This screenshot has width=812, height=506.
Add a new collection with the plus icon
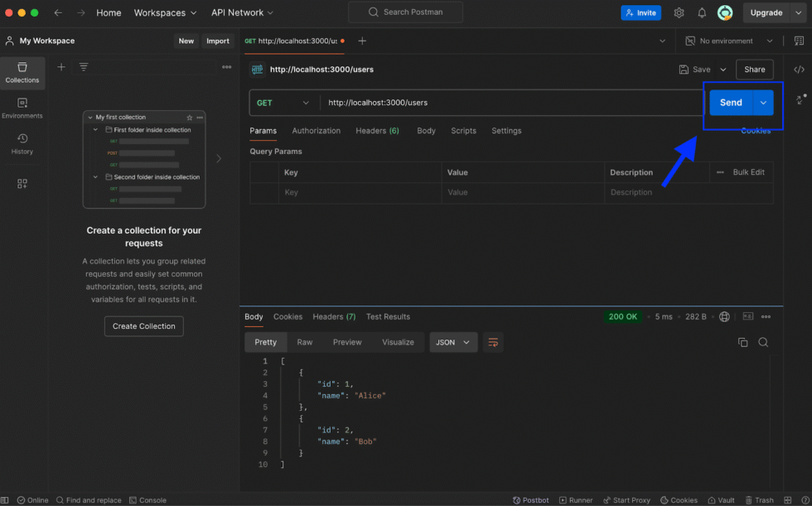click(x=61, y=67)
